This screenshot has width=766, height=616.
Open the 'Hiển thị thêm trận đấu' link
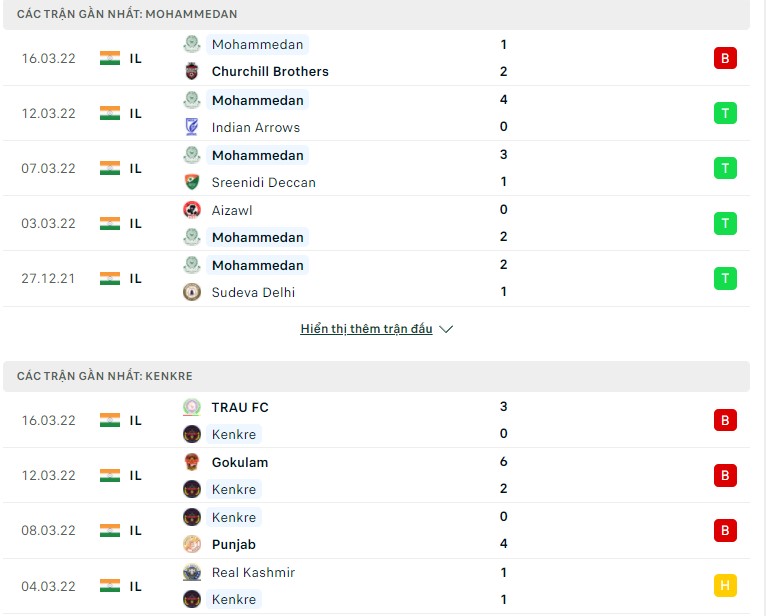(x=366, y=329)
